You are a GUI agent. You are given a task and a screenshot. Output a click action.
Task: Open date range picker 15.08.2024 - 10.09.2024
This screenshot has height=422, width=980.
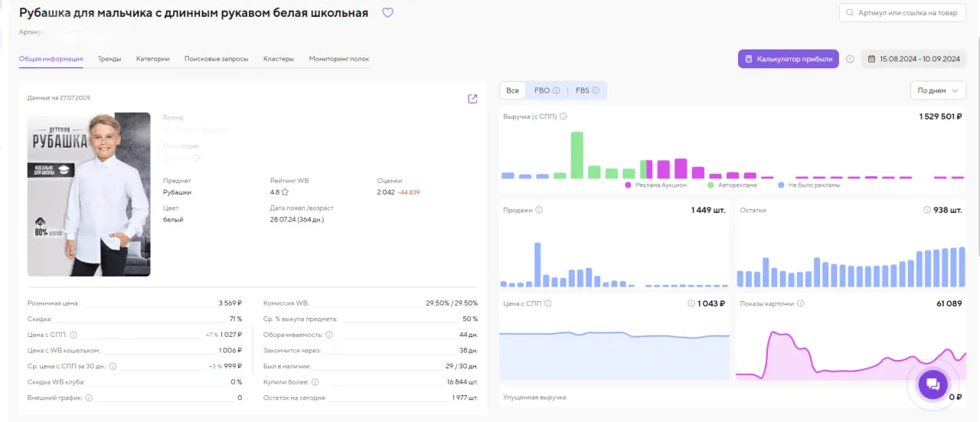click(913, 59)
